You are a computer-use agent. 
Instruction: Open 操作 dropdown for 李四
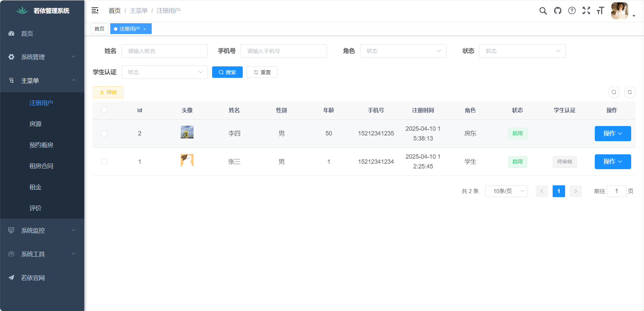[613, 133]
